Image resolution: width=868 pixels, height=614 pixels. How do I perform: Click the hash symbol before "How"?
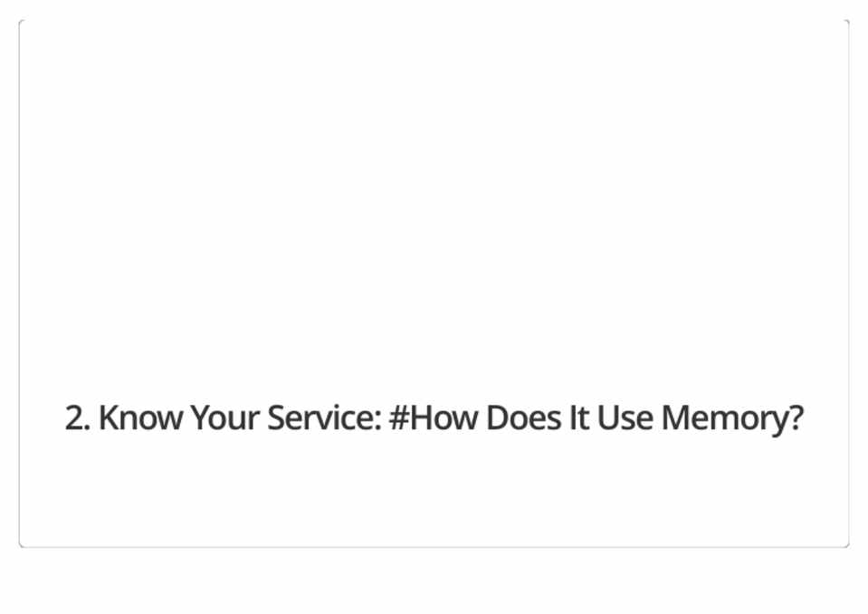(399, 418)
